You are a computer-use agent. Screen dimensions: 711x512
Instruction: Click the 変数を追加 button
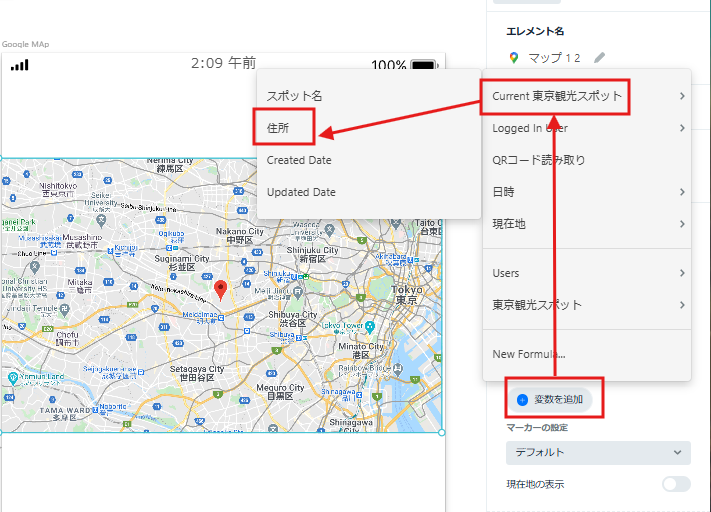click(x=550, y=400)
